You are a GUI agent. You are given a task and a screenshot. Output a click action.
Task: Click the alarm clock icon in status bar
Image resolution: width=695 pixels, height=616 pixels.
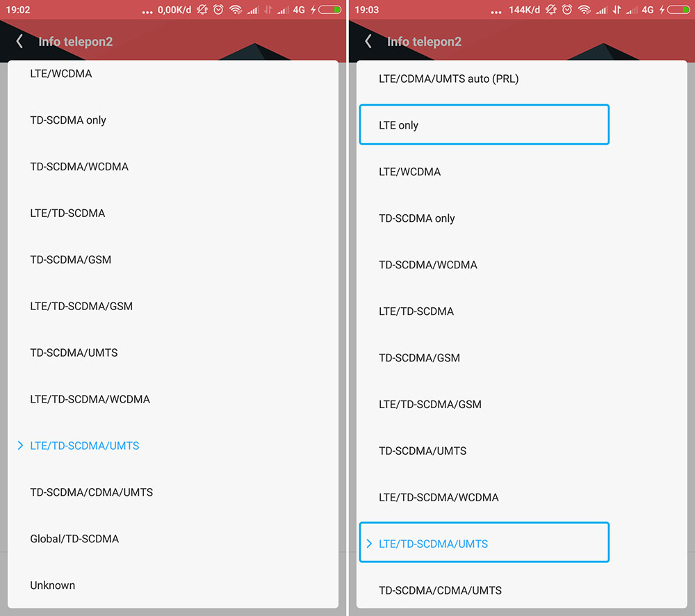pyautogui.click(x=218, y=10)
